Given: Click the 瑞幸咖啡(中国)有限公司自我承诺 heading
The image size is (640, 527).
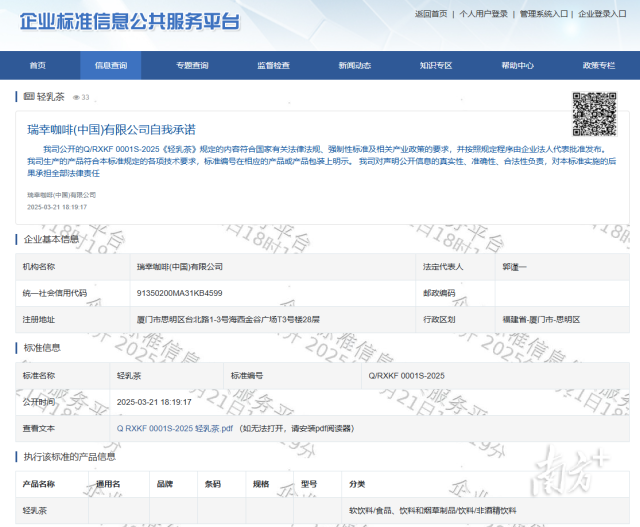Looking at the screenshot, I should coord(111,130).
